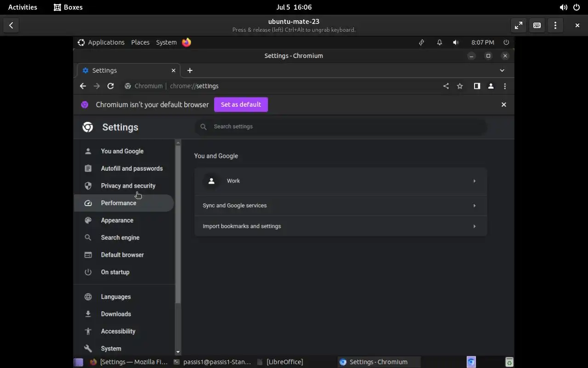This screenshot has width=588, height=368.
Task: Expand the Work profile row
Action: 340,181
